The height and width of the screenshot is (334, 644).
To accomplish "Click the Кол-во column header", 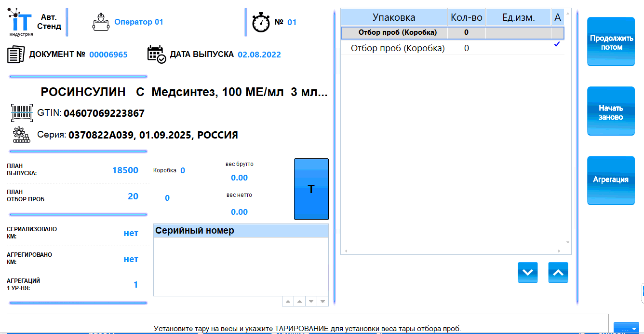I will [x=467, y=17].
